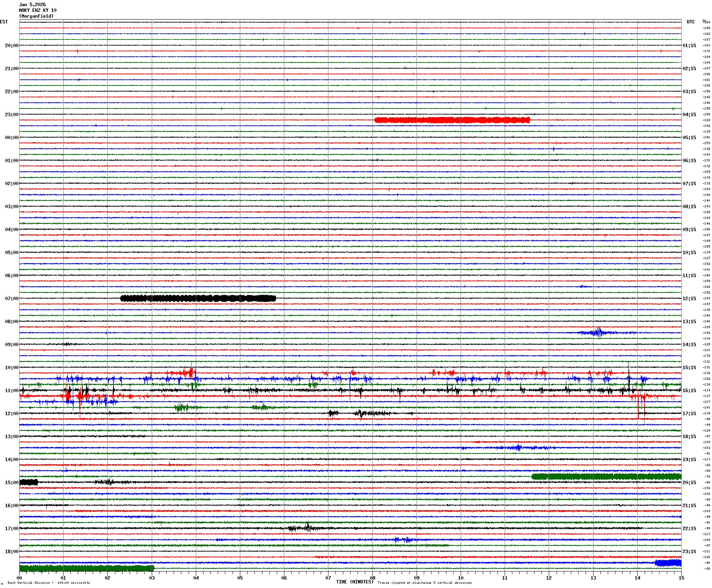Click the 'TIME (MINUTES)' axis title
Screen dimensions: 712x588
tap(354, 582)
